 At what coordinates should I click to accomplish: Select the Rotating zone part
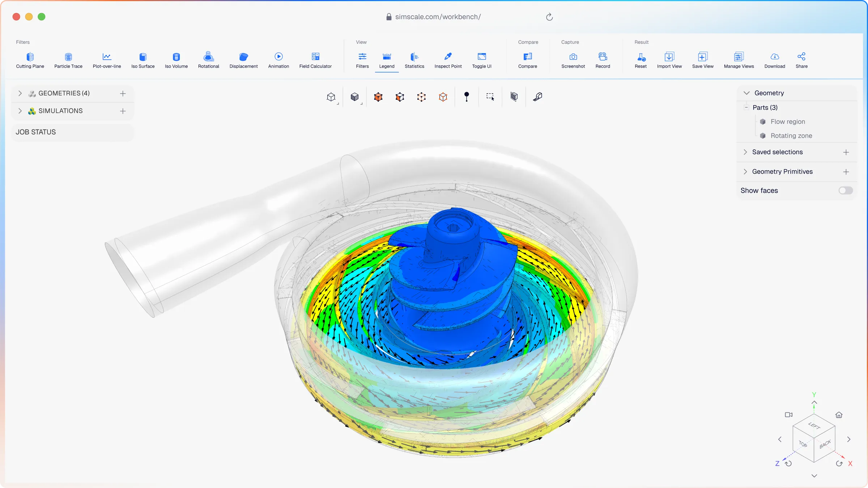(791, 136)
